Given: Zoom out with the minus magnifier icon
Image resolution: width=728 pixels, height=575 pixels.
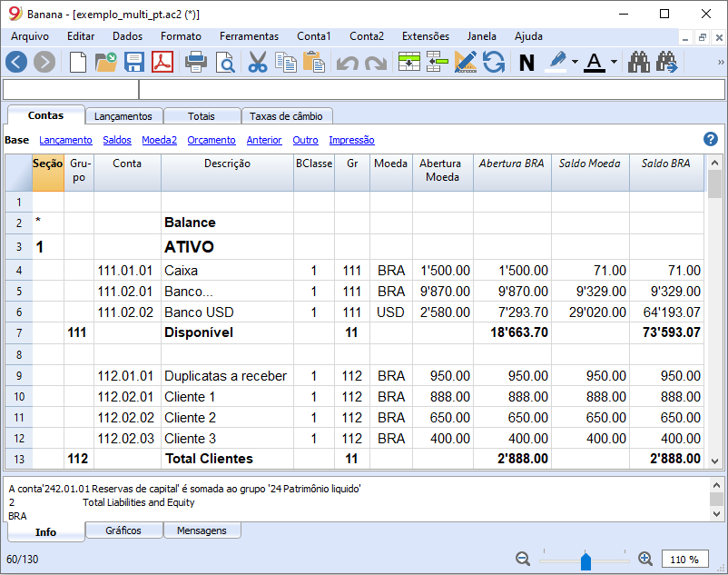Looking at the screenshot, I should (x=523, y=559).
